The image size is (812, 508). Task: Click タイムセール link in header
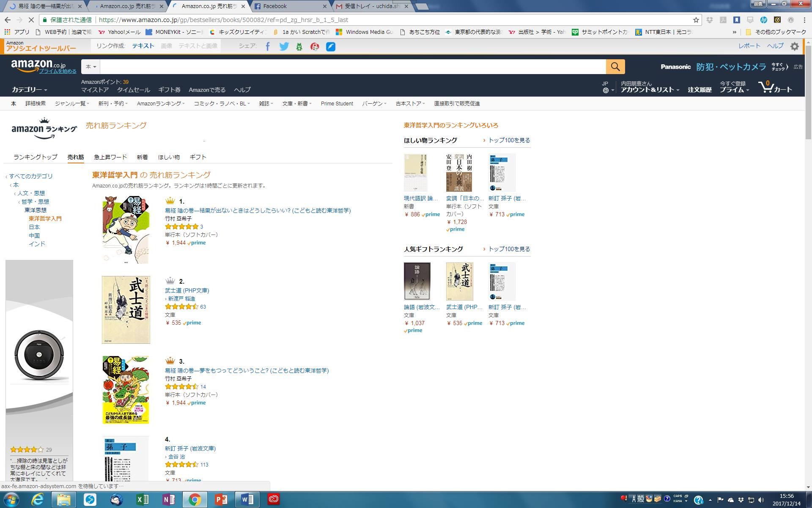134,90
